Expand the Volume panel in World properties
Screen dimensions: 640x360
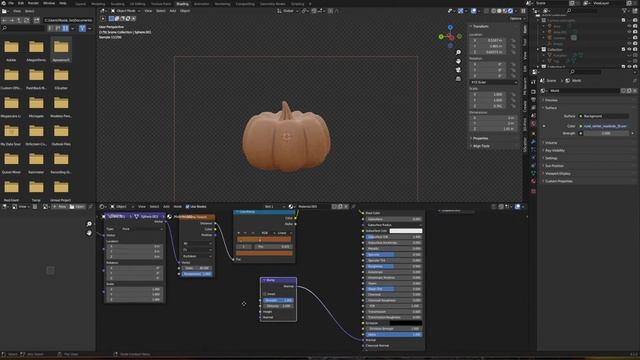coord(551,143)
